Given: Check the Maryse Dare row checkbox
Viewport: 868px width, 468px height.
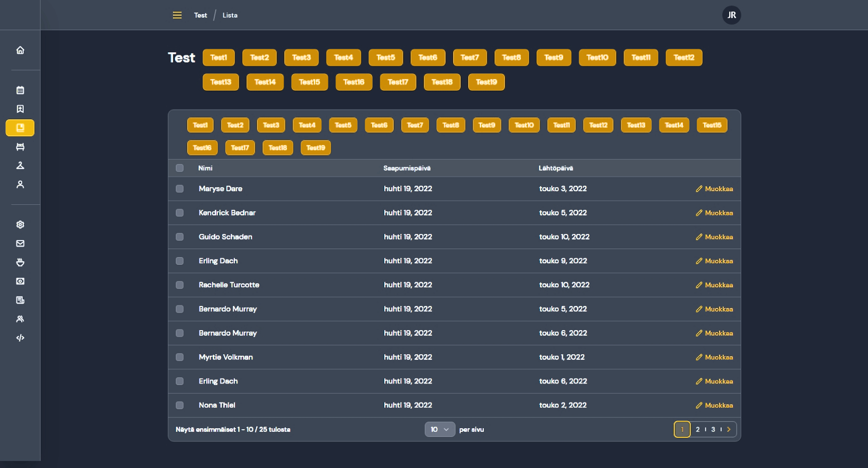Looking at the screenshot, I should (x=180, y=189).
